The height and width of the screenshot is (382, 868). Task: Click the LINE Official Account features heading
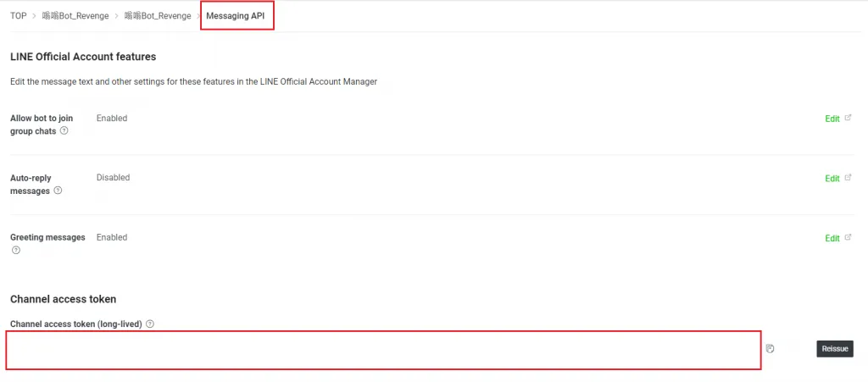coord(83,57)
